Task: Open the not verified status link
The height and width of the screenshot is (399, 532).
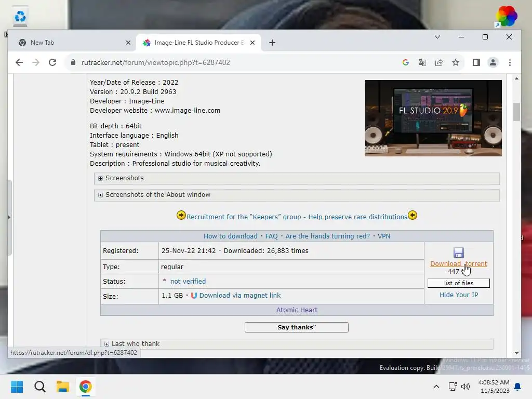Action: click(x=188, y=281)
